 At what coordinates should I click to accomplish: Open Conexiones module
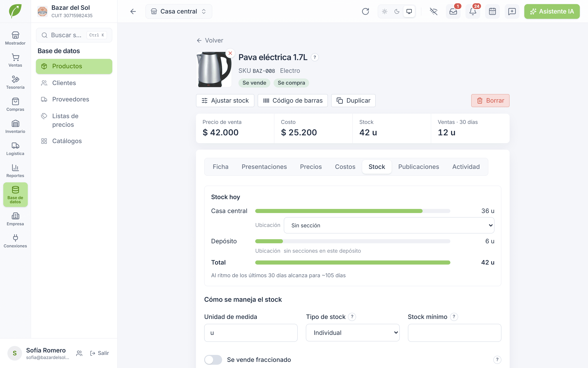15,241
